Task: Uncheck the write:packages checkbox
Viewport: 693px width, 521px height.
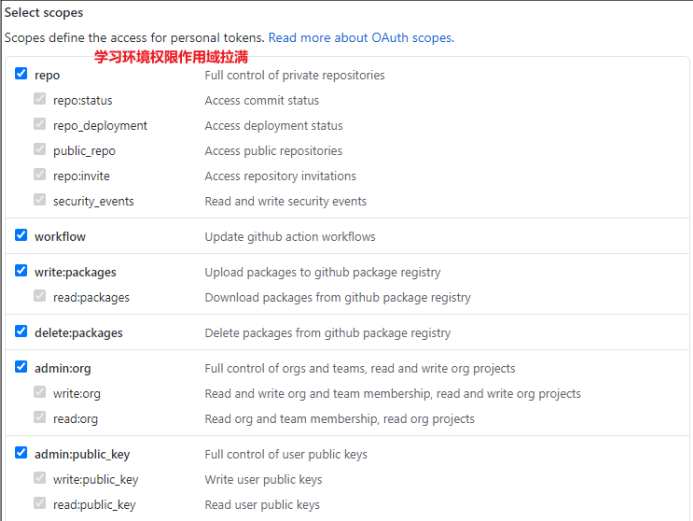Action: click(x=21, y=271)
